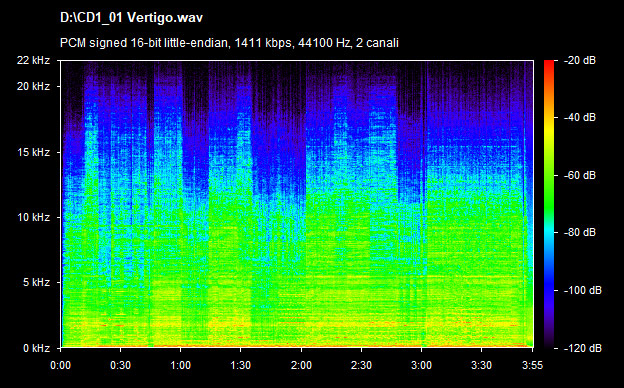Click the 2:00 time axis marker

point(301,365)
